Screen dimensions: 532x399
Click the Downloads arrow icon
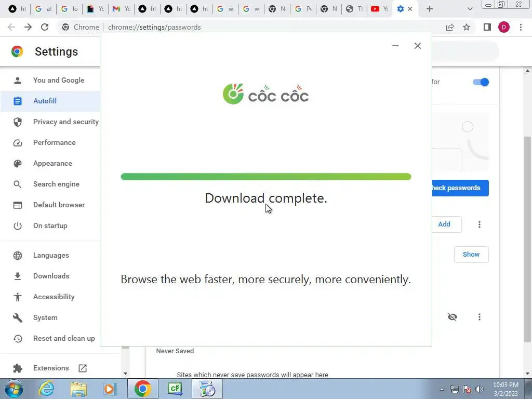(x=17, y=276)
